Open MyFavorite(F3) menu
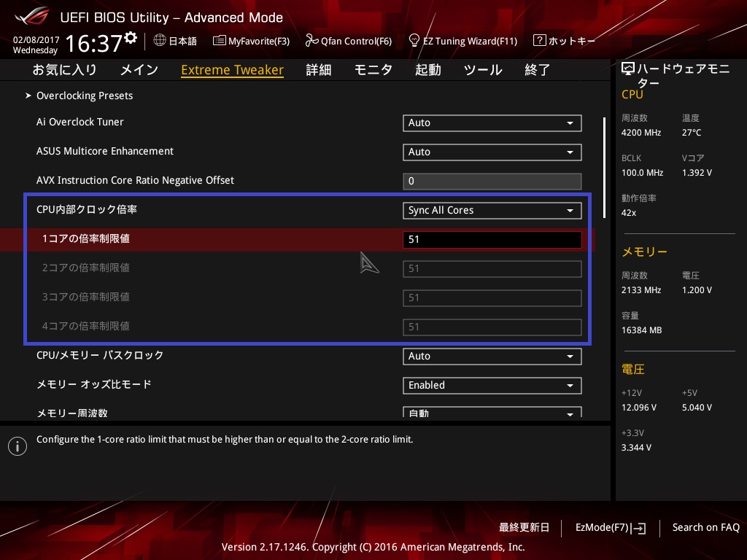 (251, 41)
